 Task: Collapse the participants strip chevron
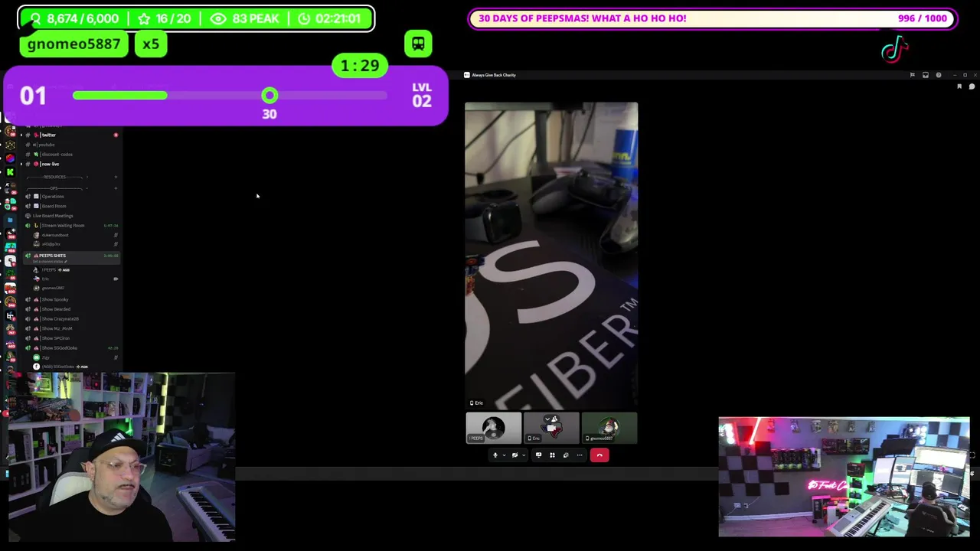click(x=547, y=419)
